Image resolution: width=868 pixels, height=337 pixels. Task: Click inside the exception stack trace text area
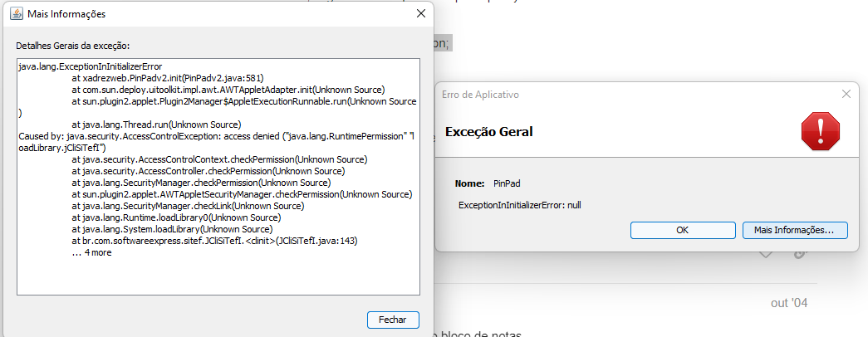click(218, 177)
